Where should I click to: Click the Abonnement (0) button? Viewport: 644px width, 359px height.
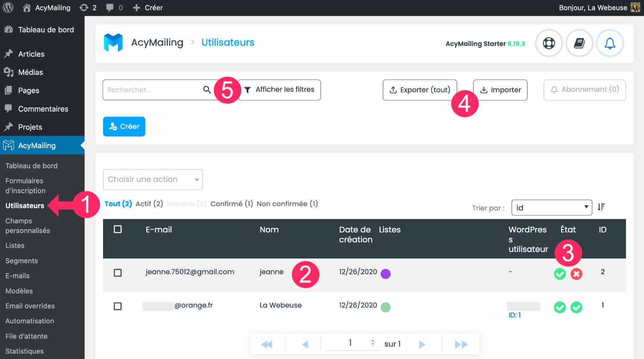[x=585, y=90]
